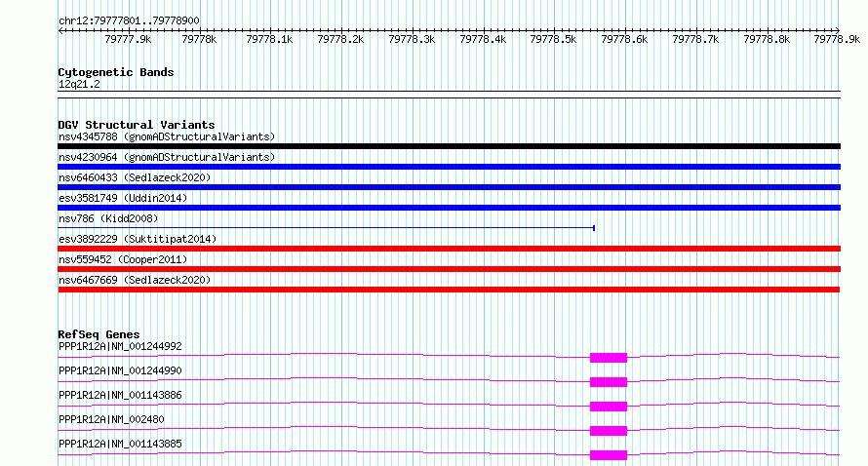This screenshot has height=466, width=868.
Task: Open variant nsv6467669 (Sedlazeck2020) label
Action: [x=135, y=280]
